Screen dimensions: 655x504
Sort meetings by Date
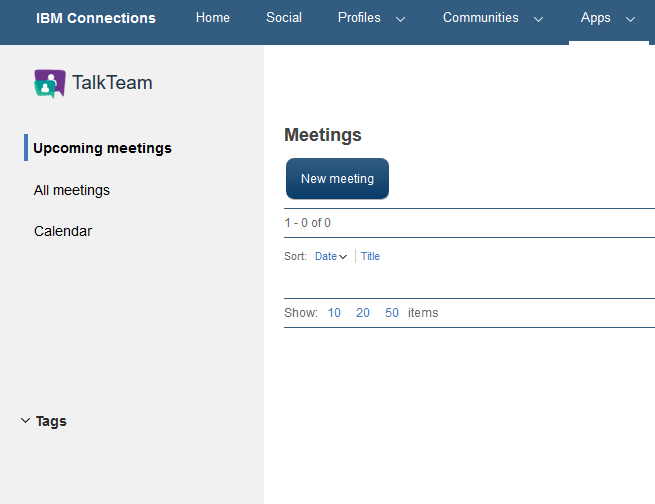point(326,256)
